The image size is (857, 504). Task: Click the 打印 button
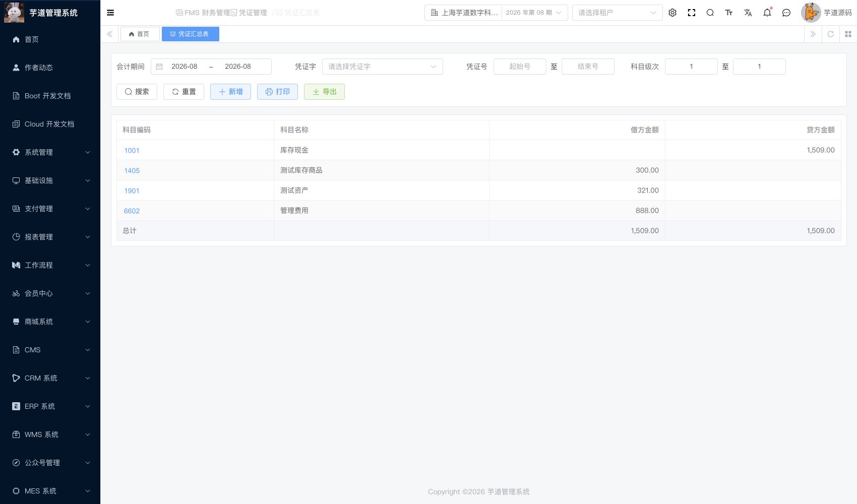(277, 92)
